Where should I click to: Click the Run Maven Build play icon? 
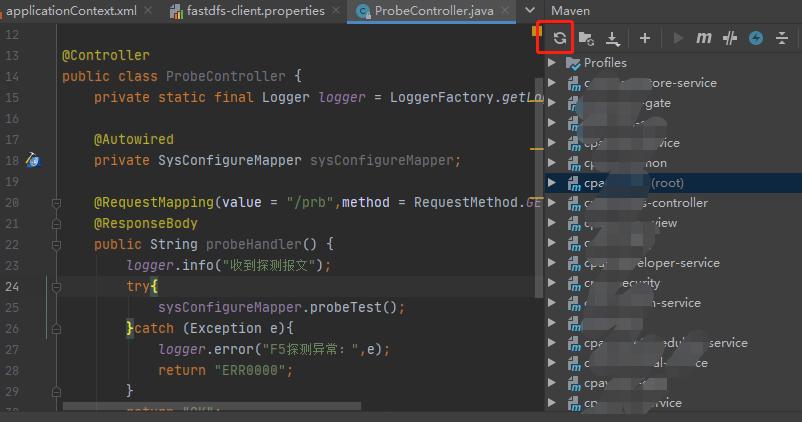[678, 38]
